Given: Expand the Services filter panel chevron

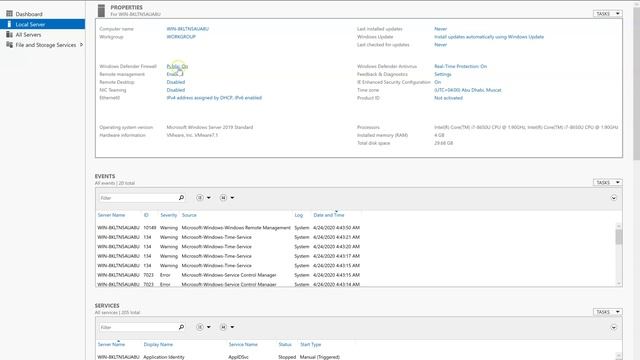Looking at the screenshot, I should [613, 327].
